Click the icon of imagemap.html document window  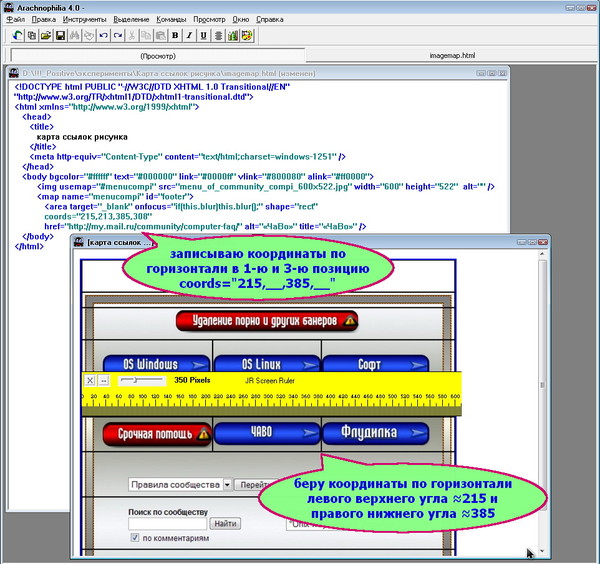pos(14,73)
